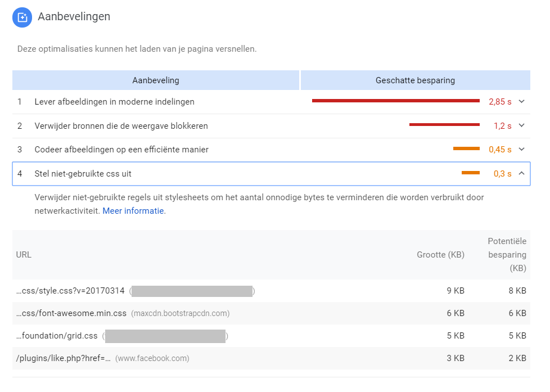
Task: Select 'Verwijder bronnen die de weergave blokkeren' recommendation
Action: tap(121, 126)
